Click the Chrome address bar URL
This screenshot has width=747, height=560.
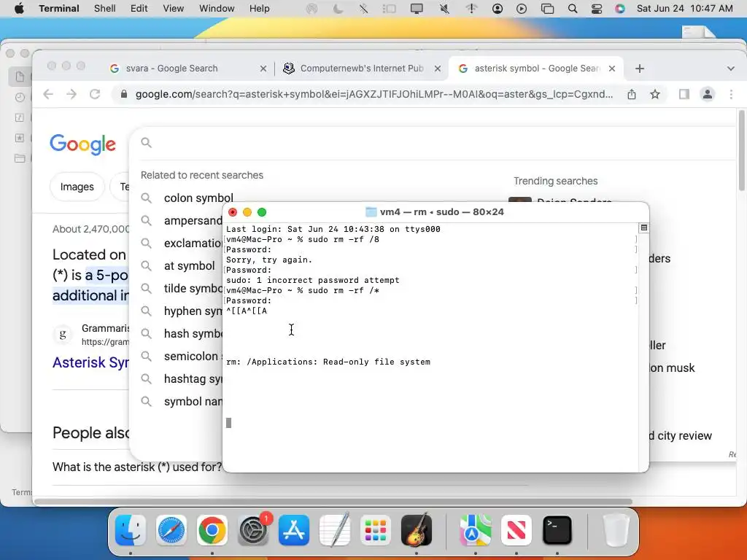[x=374, y=94]
